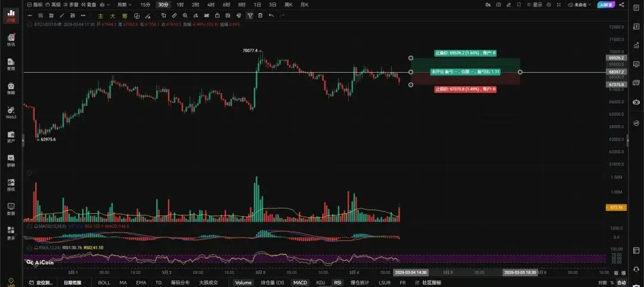The image size is (644, 287).
Task: Toggle the MACD indicator
Action: (300, 282)
